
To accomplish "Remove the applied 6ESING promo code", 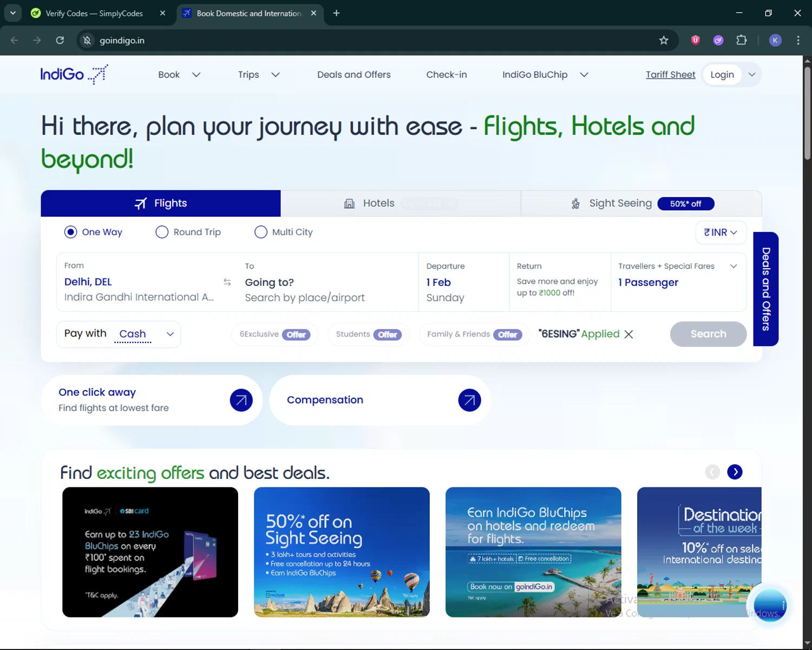I will 628,334.
